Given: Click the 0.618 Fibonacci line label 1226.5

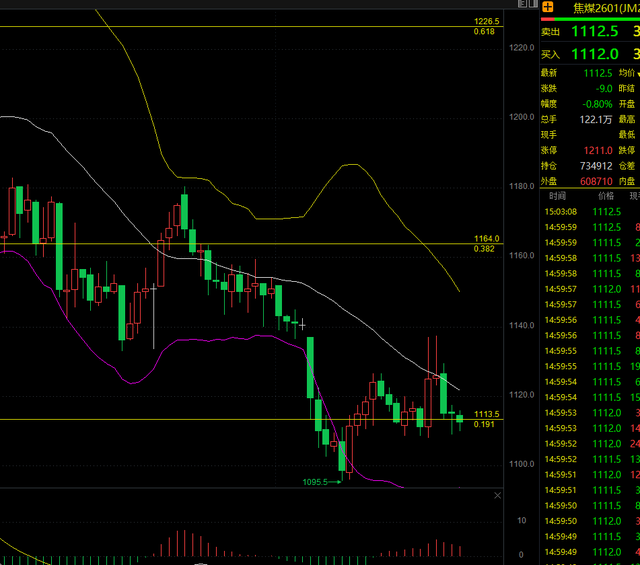Looking at the screenshot, I should click(x=486, y=22).
